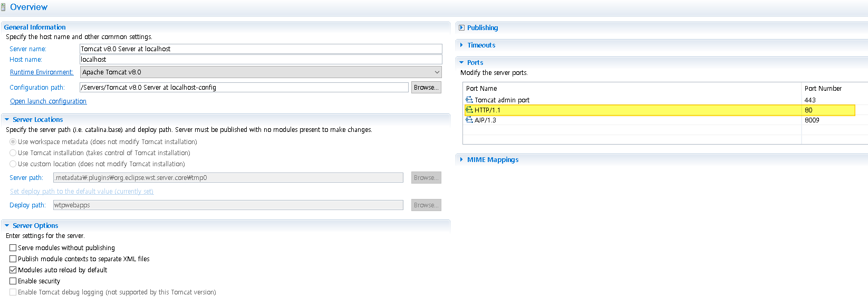The image size is (868, 305).
Task: Click Set deploy path to default value link
Action: 82,191
